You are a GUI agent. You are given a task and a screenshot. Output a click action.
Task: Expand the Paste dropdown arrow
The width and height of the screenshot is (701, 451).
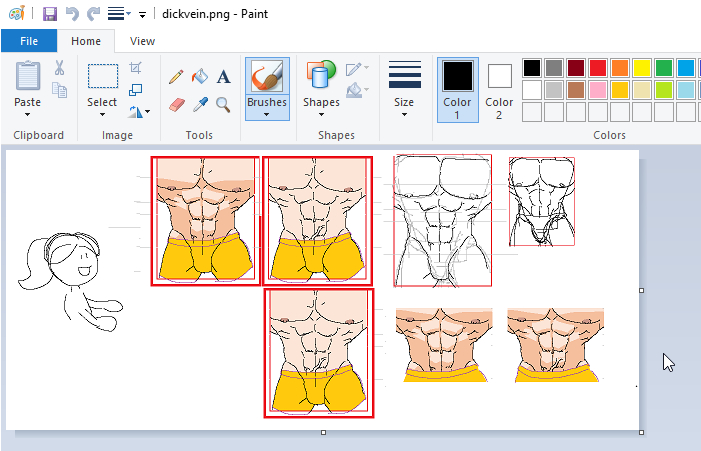(28, 114)
